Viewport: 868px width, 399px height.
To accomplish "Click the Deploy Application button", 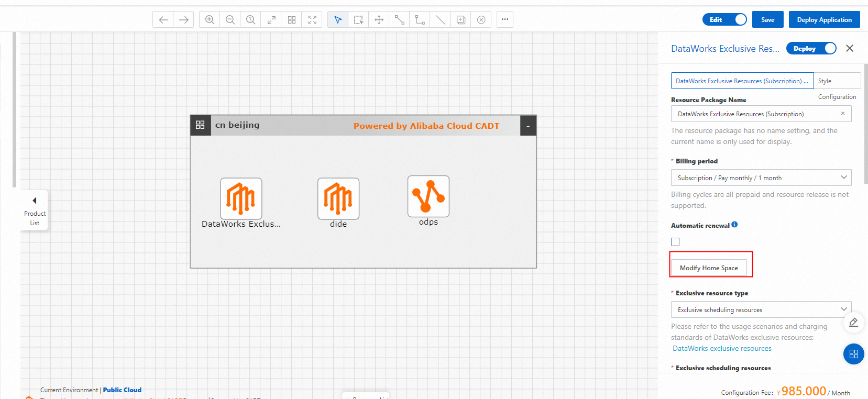I will (x=825, y=19).
